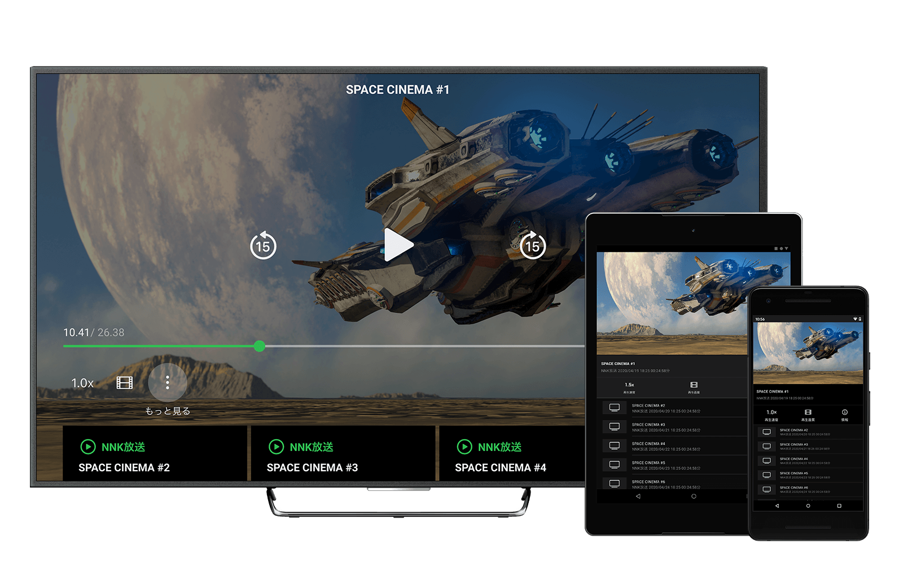Screen dimensions: 903x588
Task: Open the もっと見る overflow menu
Action: pyautogui.click(x=168, y=382)
